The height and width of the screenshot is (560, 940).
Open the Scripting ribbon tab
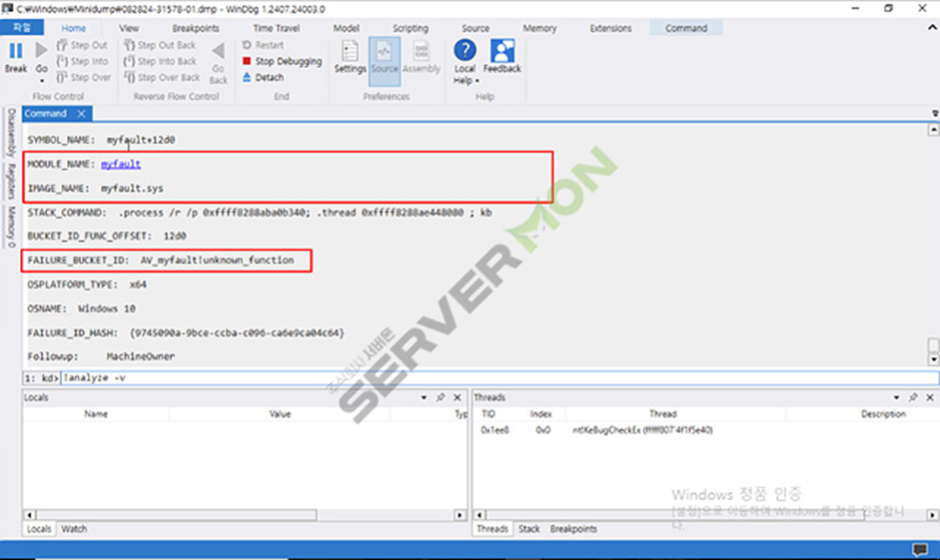point(410,28)
